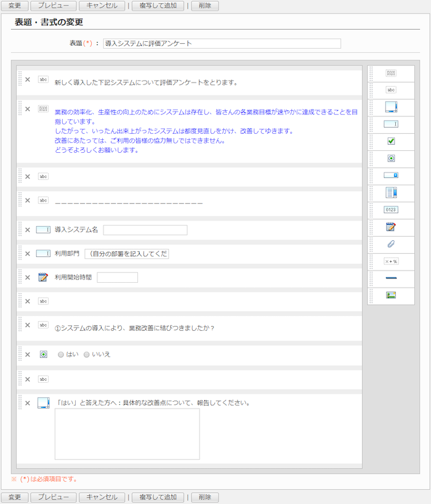
Task: Select the はい radio button
Action: click(61, 355)
